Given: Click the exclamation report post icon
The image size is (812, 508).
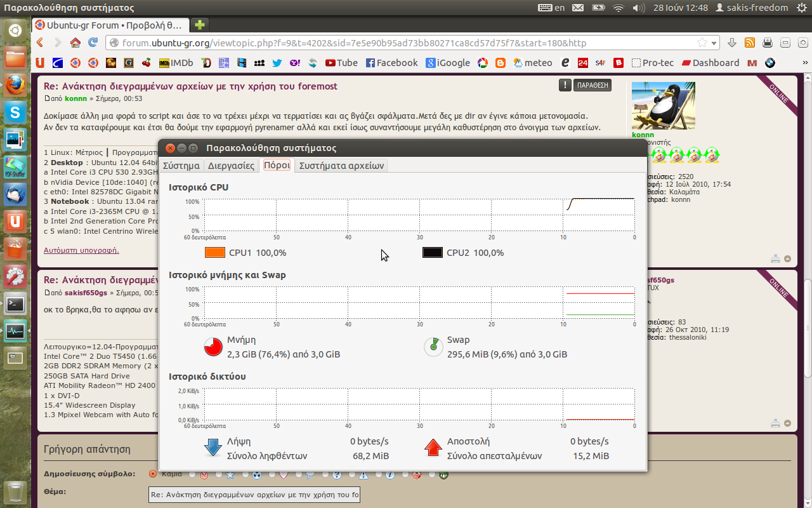Looking at the screenshot, I should tap(565, 85).
